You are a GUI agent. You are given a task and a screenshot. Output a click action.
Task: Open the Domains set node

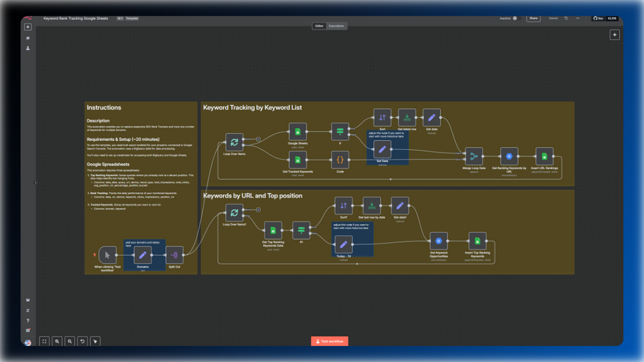142,255
